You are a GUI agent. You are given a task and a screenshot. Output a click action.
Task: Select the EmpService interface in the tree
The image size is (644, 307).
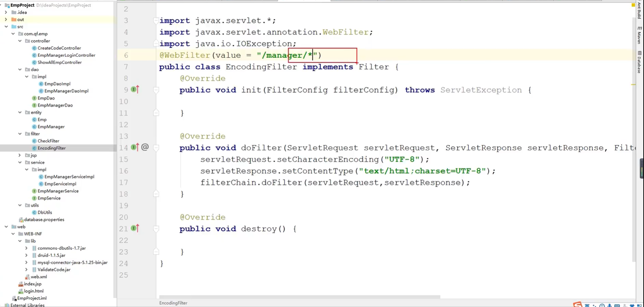[49, 198]
